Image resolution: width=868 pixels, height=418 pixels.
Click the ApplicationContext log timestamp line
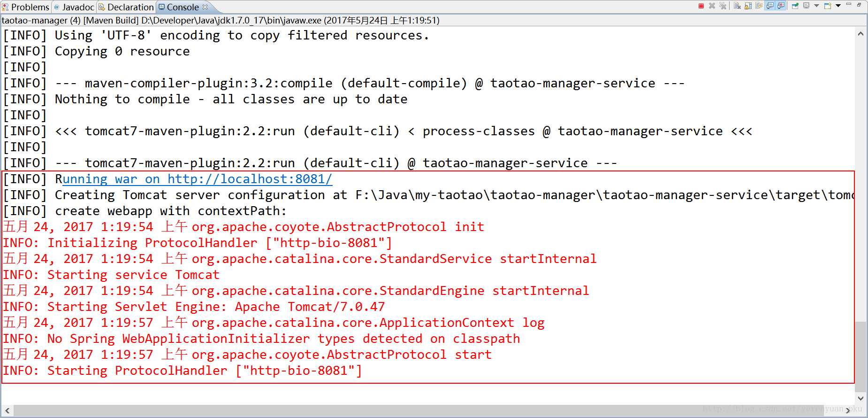pyautogui.click(x=274, y=323)
